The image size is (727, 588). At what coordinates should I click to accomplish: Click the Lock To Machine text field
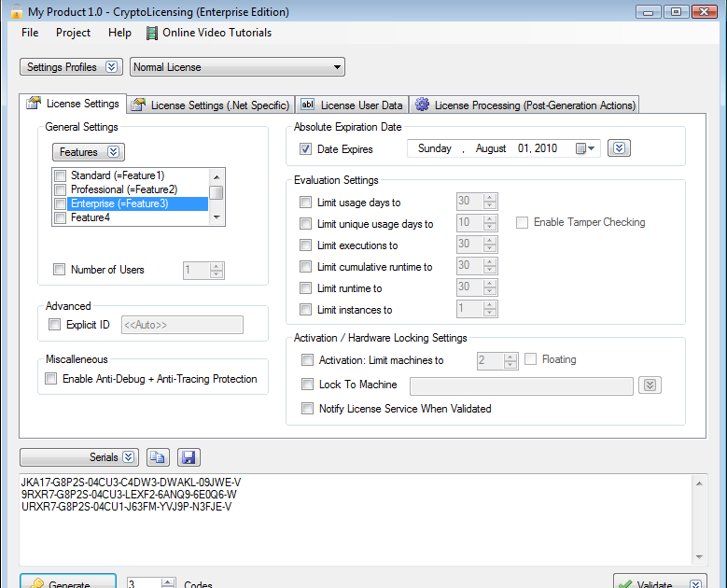(x=521, y=385)
